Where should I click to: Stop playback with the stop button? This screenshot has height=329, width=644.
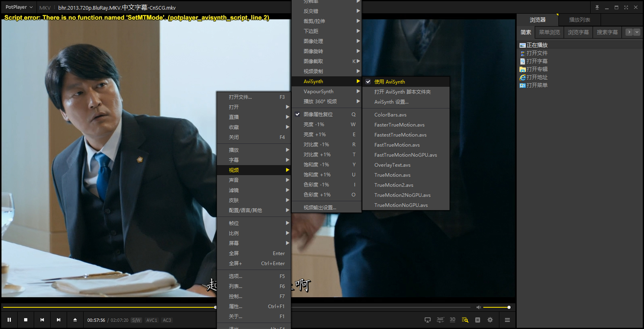click(26, 320)
